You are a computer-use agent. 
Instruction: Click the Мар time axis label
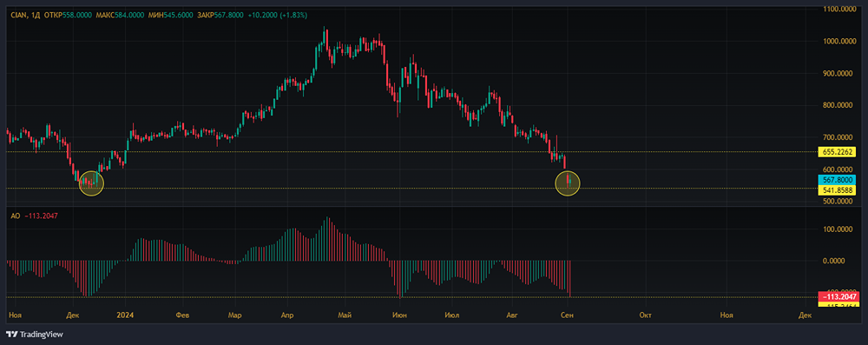pos(234,315)
